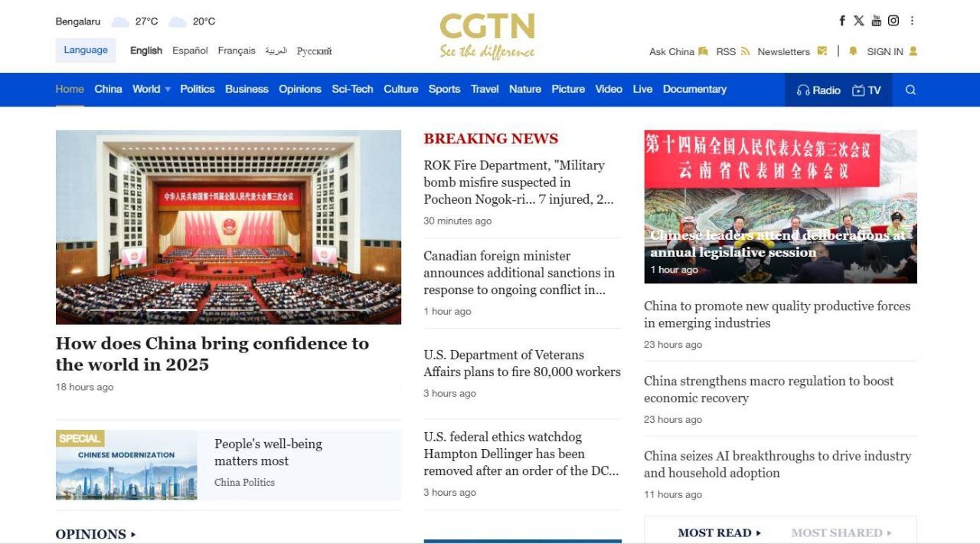Open the notifications bell icon
This screenshot has height=544, width=980.
(x=853, y=51)
